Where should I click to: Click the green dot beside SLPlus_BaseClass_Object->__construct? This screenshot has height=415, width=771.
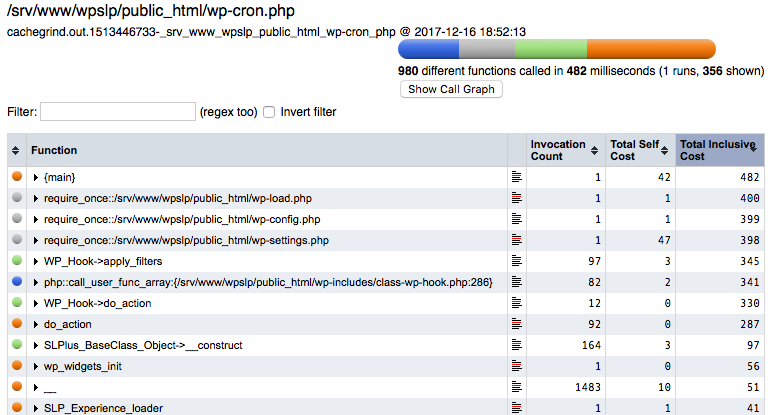point(17,344)
